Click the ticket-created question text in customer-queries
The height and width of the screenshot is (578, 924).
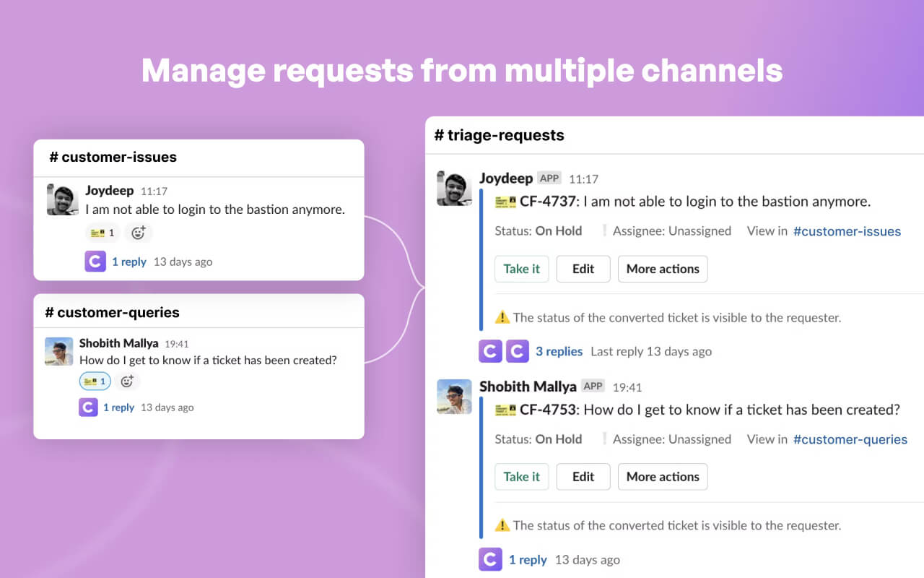point(208,360)
